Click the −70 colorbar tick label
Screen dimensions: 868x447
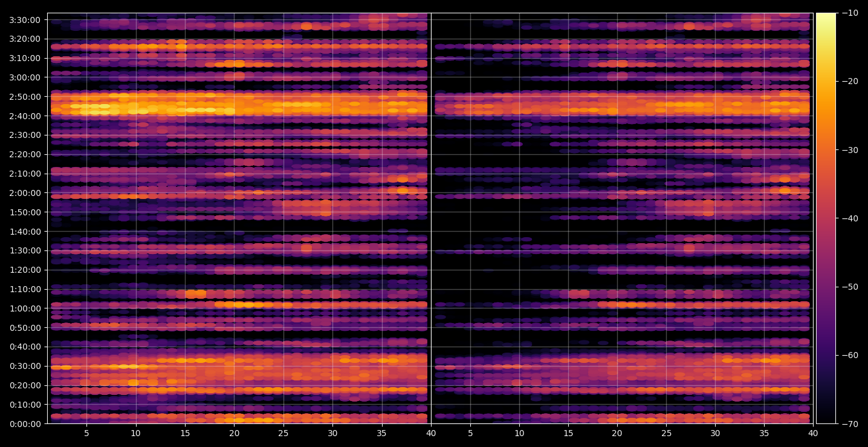tap(849, 424)
